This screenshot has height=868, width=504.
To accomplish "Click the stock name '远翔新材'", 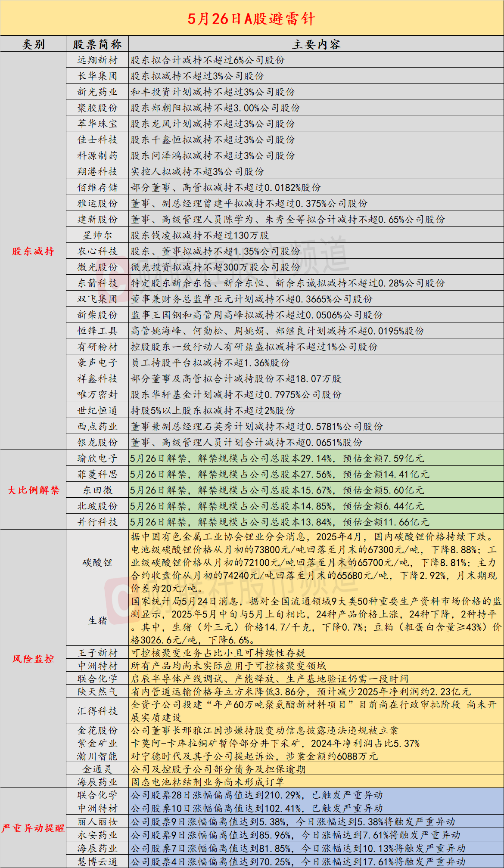I will click(x=97, y=60).
